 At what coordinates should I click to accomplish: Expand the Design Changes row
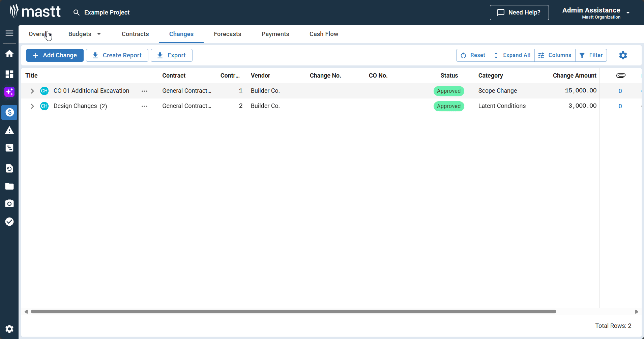coord(32,106)
